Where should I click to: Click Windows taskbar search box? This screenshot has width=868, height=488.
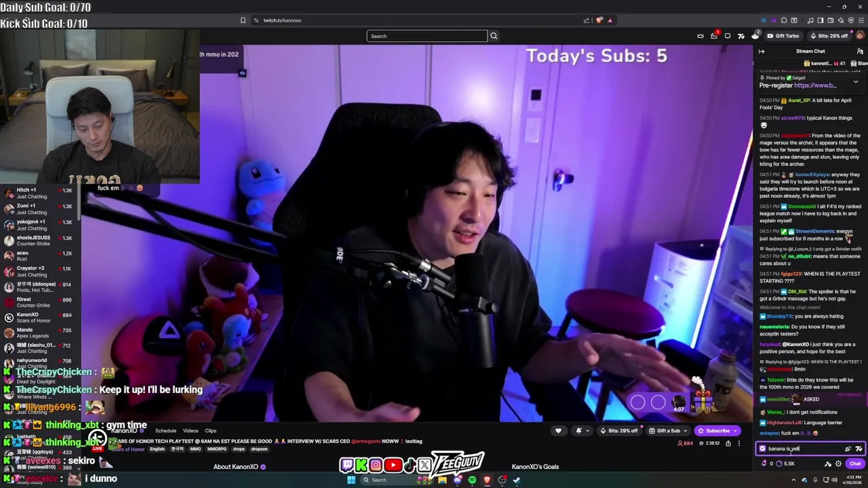click(397, 480)
